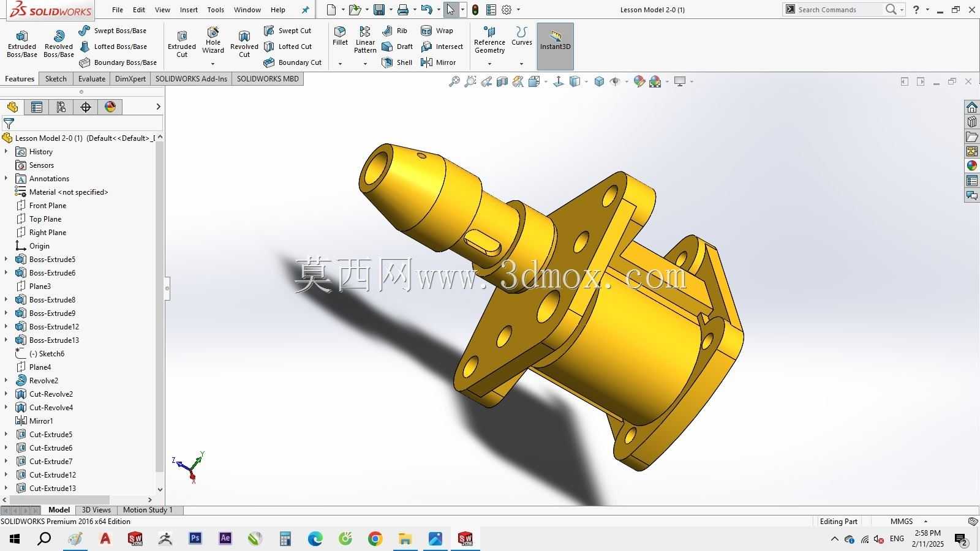Click Zoom to Fit in view toolbar
980x551 pixels.
click(x=454, y=81)
